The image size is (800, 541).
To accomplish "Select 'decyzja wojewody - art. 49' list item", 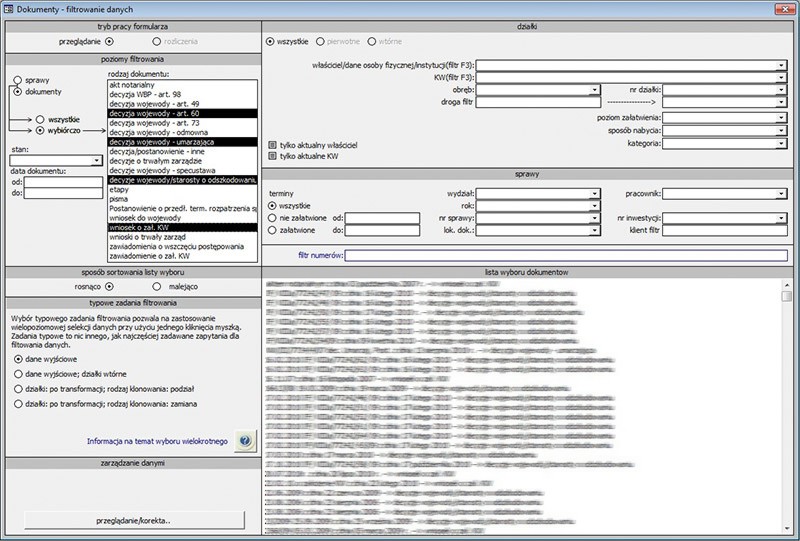I will point(183,104).
